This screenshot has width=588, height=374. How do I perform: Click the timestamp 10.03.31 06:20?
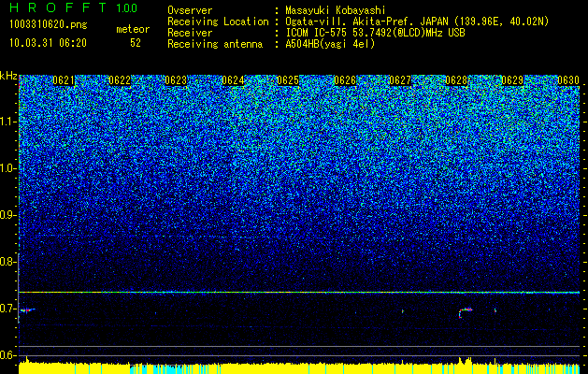(48, 43)
